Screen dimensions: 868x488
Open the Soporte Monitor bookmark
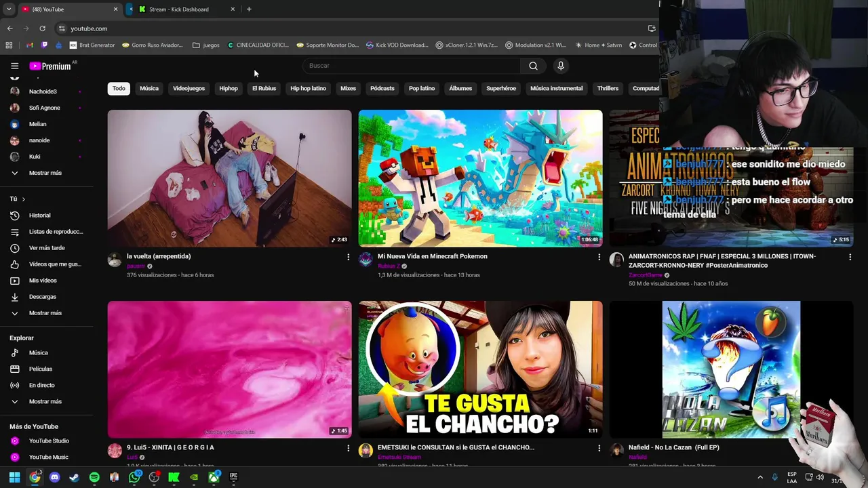tap(327, 45)
